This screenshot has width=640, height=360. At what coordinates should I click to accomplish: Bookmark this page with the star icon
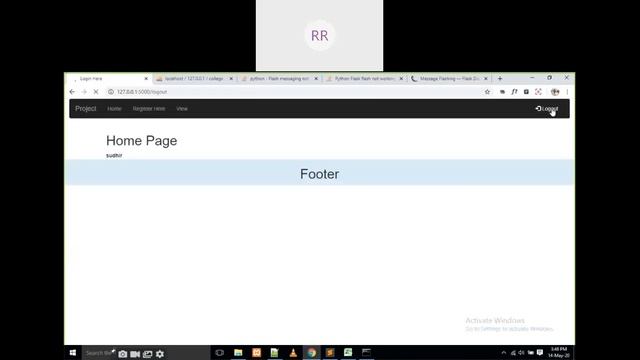487,92
